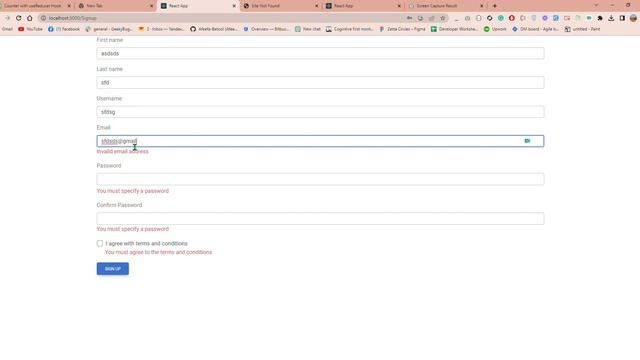Viewport: 640px width, 360px height.
Task: Click the terms and conditions error message
Action: coord(158,252)
